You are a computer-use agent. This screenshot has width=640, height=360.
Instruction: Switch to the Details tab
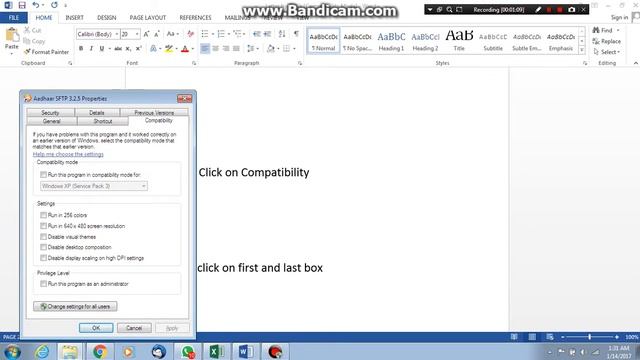pyautogui.click(x=97, y=113)
